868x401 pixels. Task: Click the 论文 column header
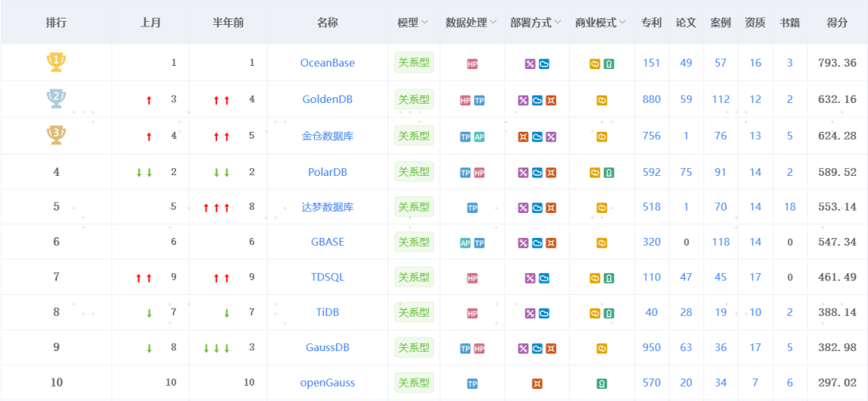point(686,23)
